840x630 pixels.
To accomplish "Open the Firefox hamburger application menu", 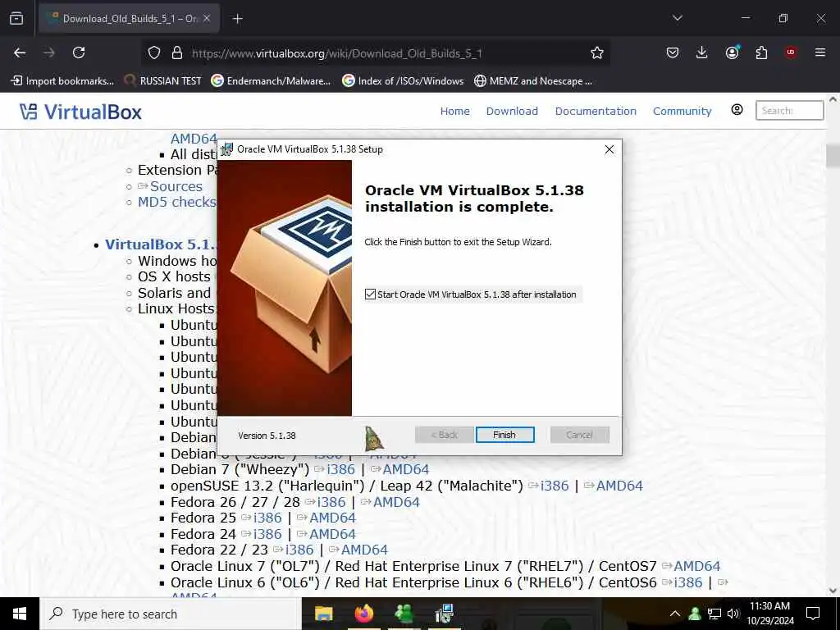I will 820,52.
